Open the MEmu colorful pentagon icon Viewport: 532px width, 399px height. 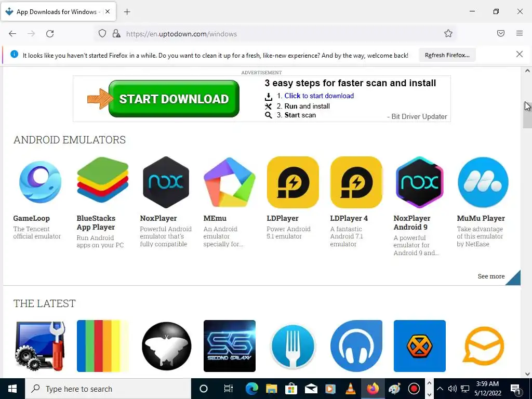tap(229, 182)
